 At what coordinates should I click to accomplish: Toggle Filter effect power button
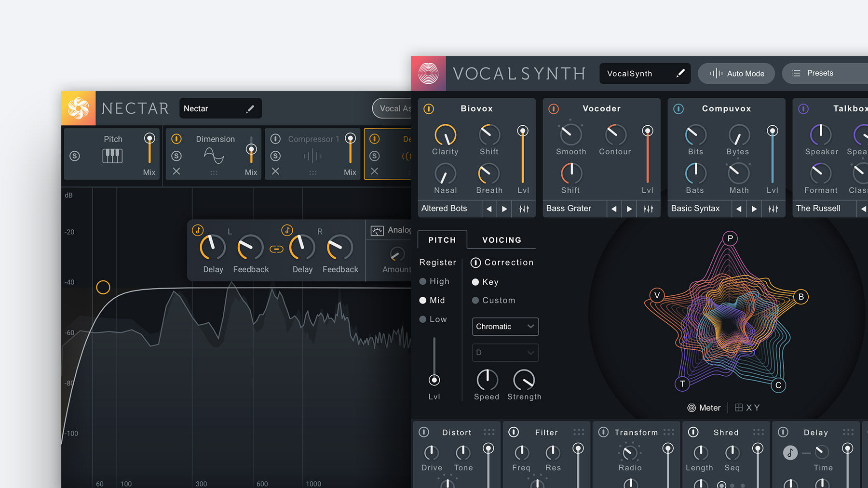[x=514, y=432]
